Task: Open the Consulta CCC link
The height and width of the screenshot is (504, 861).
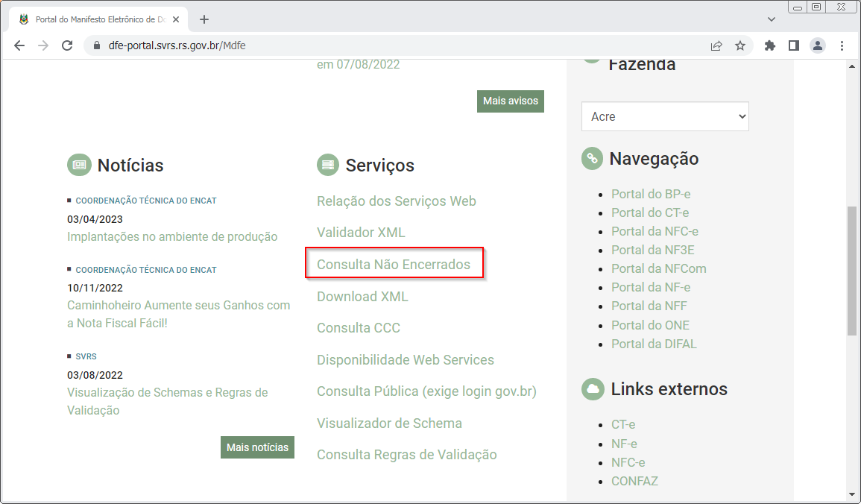Action: point(359,328)
